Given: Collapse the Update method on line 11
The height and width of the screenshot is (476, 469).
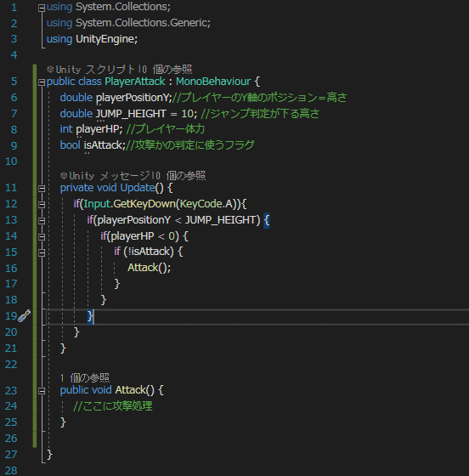Looking at the screenshot, I should pos(42,189).
